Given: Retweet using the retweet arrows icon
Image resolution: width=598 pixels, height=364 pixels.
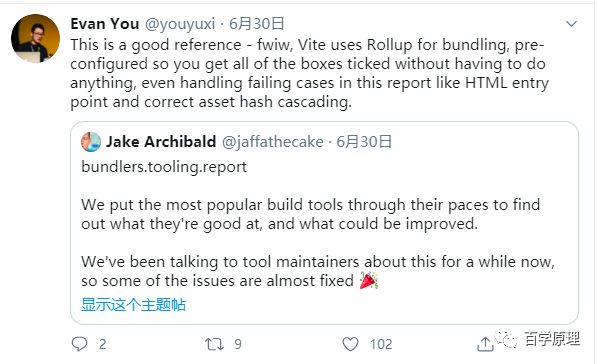Looking at the screenshot, I should pyautogui.click(x=214, y=344).
